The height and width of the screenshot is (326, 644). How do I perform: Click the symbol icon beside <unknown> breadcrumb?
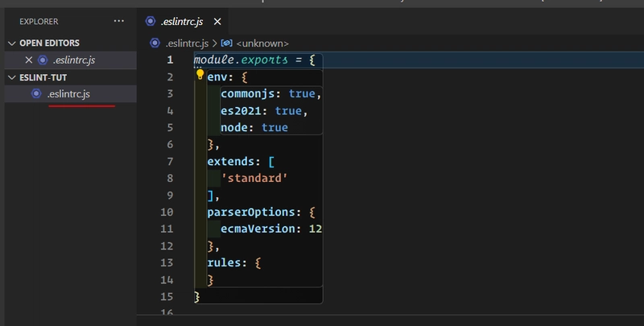click(x=227, y=43)
